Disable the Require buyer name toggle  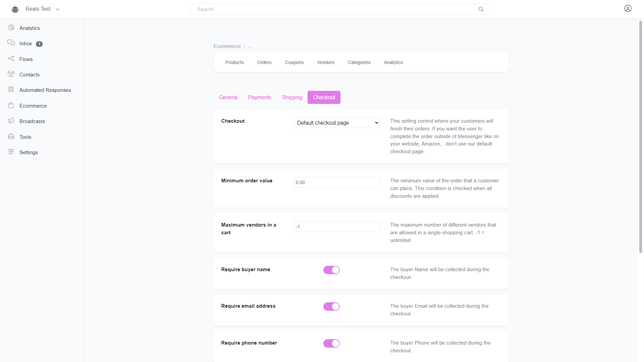(331, 270)
